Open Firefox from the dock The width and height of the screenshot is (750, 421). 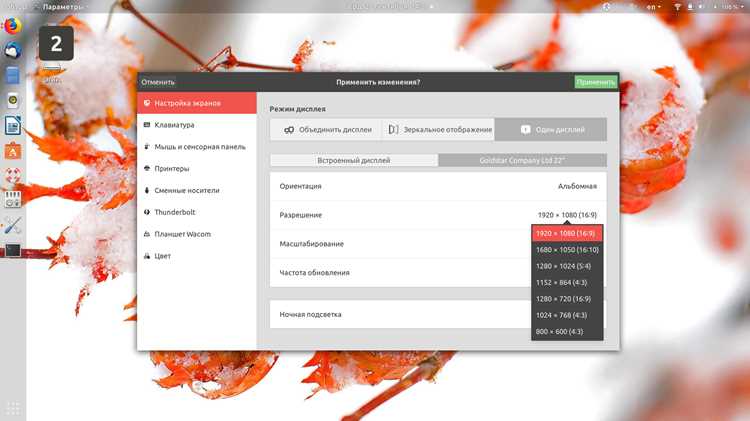click(12, 25)
